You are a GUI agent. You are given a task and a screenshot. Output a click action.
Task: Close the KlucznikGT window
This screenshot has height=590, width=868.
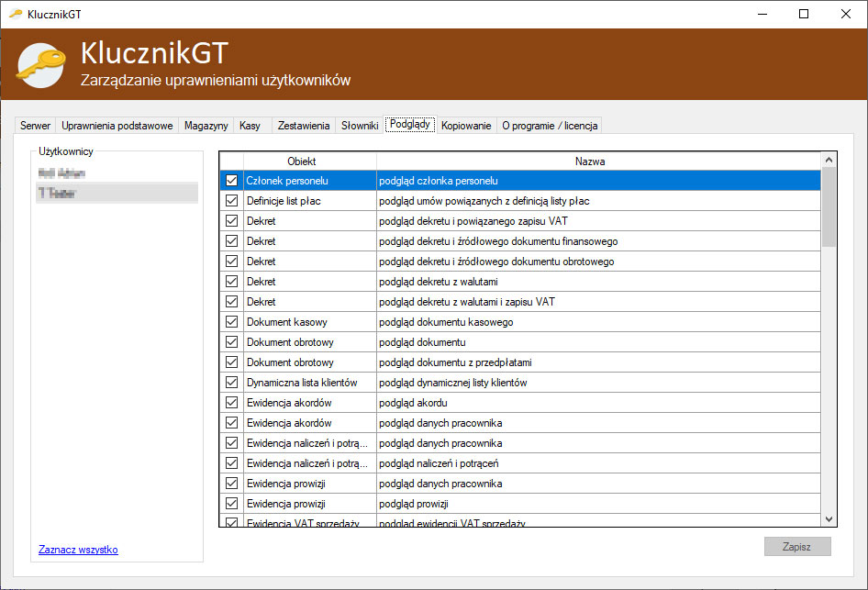coord(846,14)
